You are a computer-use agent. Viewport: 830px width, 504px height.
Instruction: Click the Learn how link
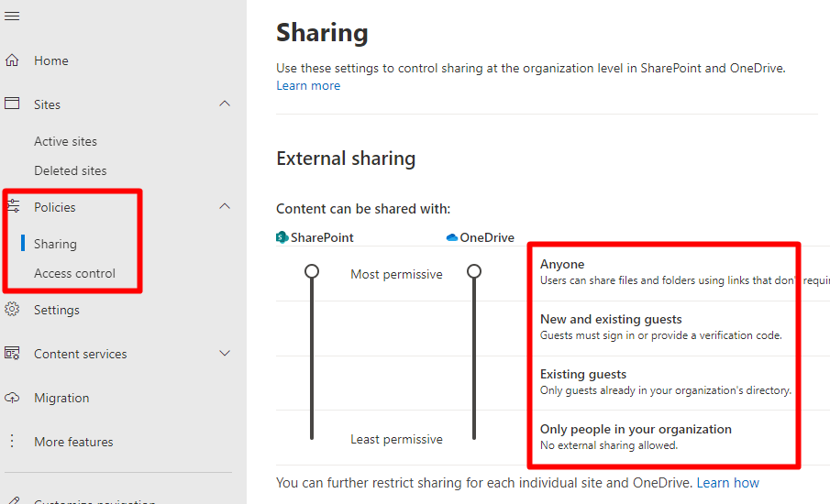click(x=728, y=483)
